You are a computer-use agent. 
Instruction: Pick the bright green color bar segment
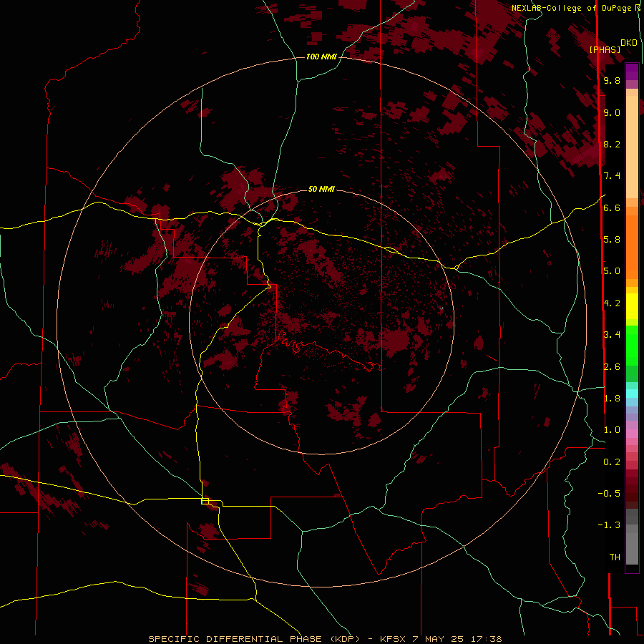click(632, 346)
